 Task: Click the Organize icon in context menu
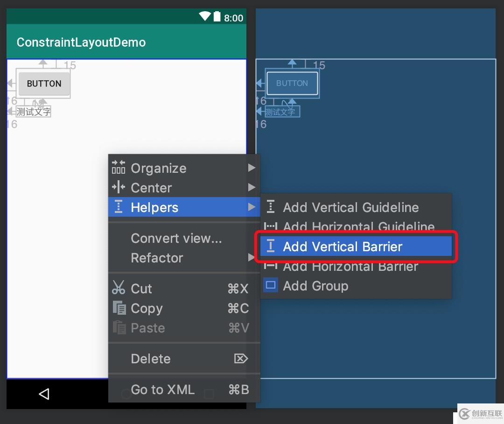pos(119,167)
